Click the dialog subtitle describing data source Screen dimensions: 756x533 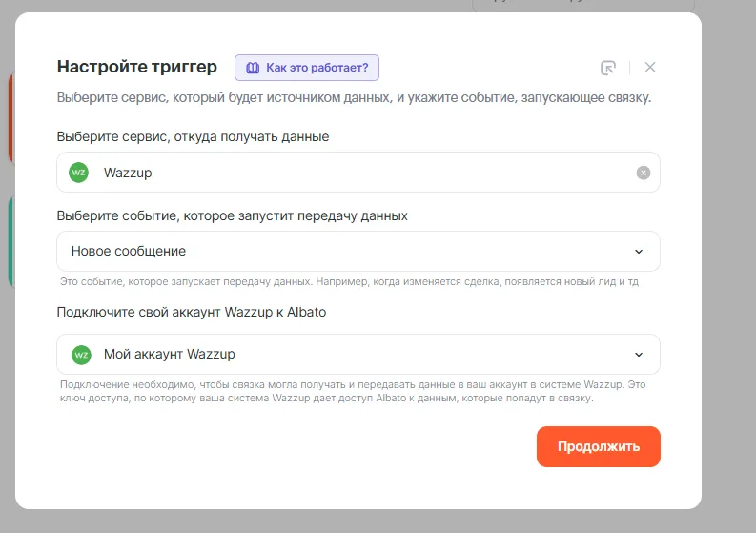(355, 98)
